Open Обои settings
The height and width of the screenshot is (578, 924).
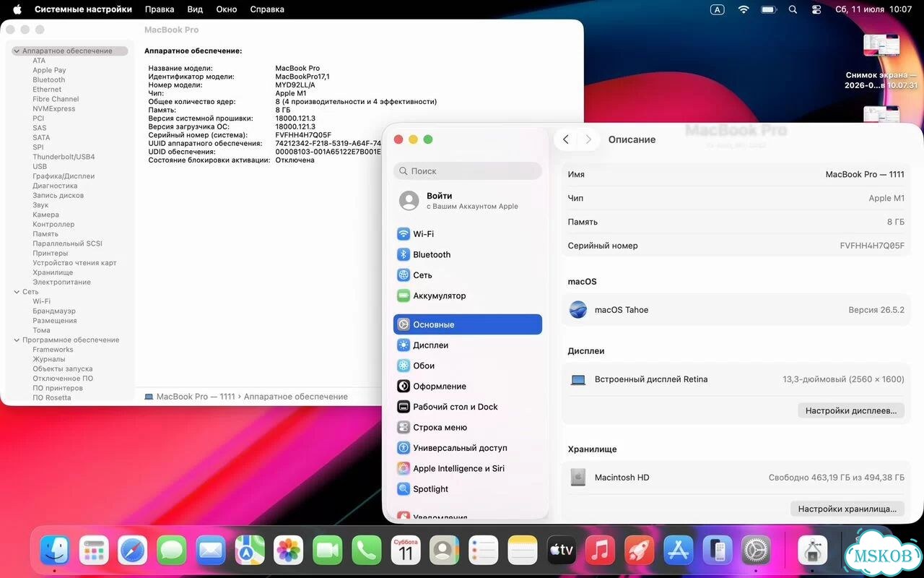pos(467,366)
